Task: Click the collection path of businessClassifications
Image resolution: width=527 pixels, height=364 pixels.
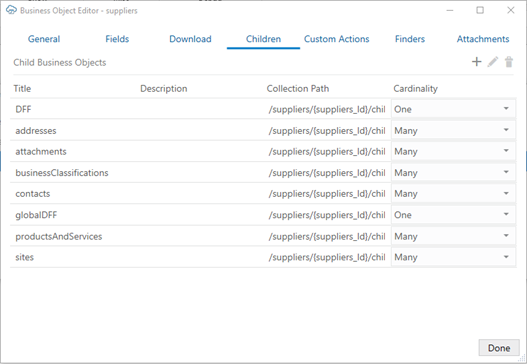Action: point(327,173)
